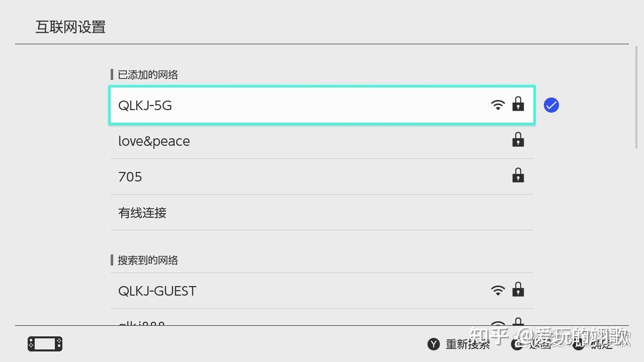Viewport: 644px width, 362px height.
Task: Click the Switch console icon at bottom left
Action: (45, 344)
